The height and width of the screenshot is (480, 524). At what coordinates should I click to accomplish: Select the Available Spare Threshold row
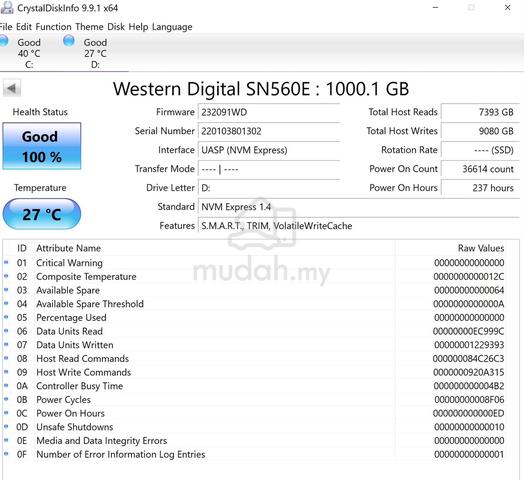click(254, 304)
